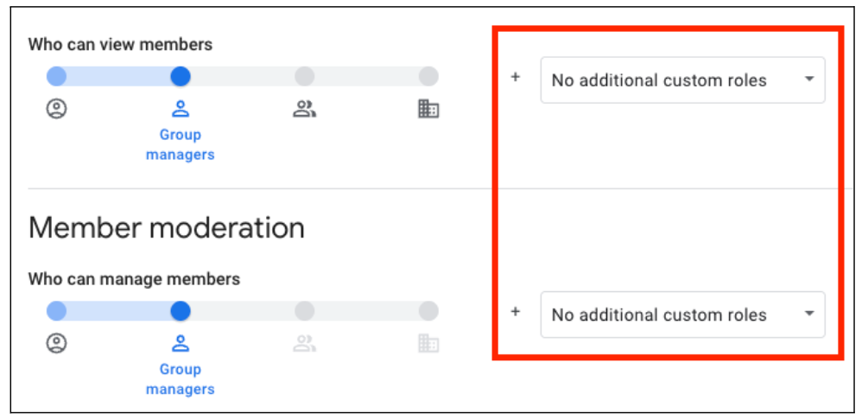The width and height of the screenshot is (868, 420).
Task: Click Group managers person icon under manage members
Action: coord(181,344)
